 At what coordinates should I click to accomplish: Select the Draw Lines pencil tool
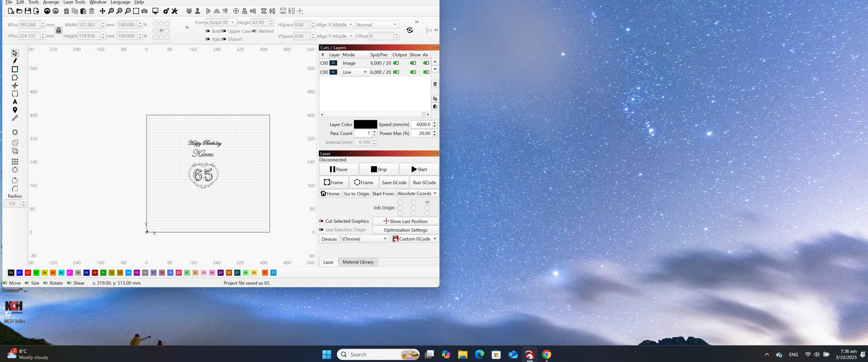point(15,61)
